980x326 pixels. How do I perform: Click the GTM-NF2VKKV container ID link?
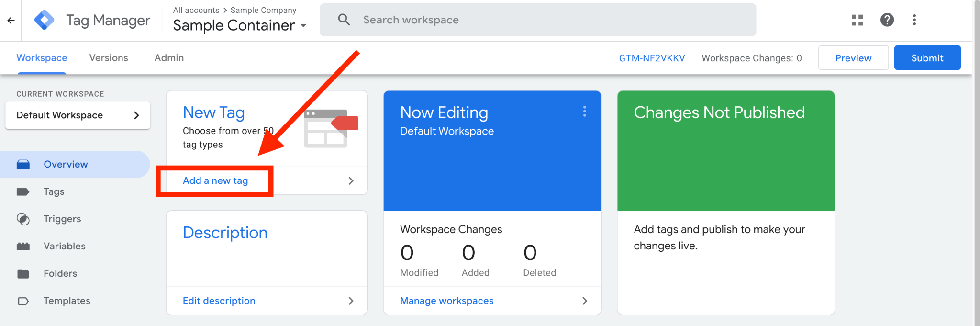coord(652,58)
